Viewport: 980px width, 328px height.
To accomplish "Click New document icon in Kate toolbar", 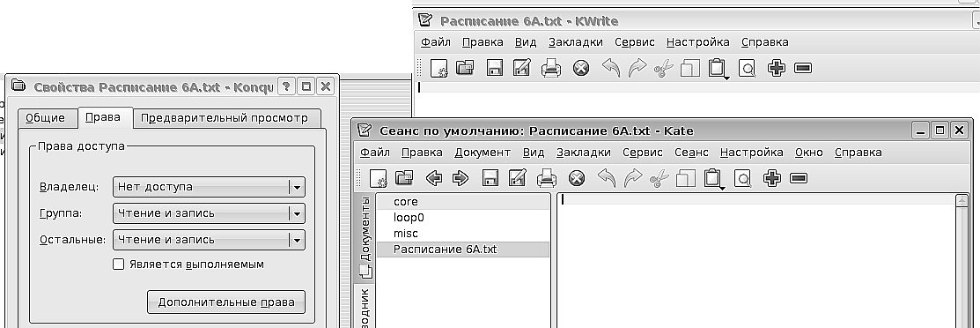I will [x=379, y=178].
